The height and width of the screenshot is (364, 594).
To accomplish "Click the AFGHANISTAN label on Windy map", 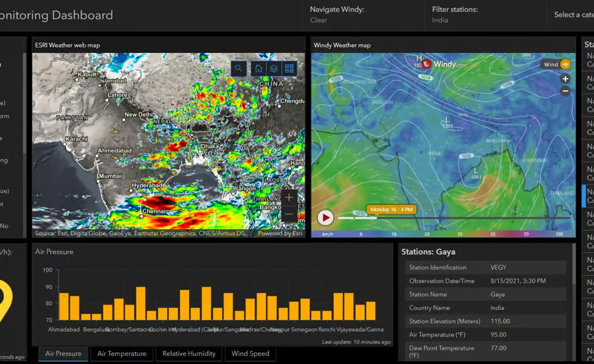I will [x=359, y=82].
